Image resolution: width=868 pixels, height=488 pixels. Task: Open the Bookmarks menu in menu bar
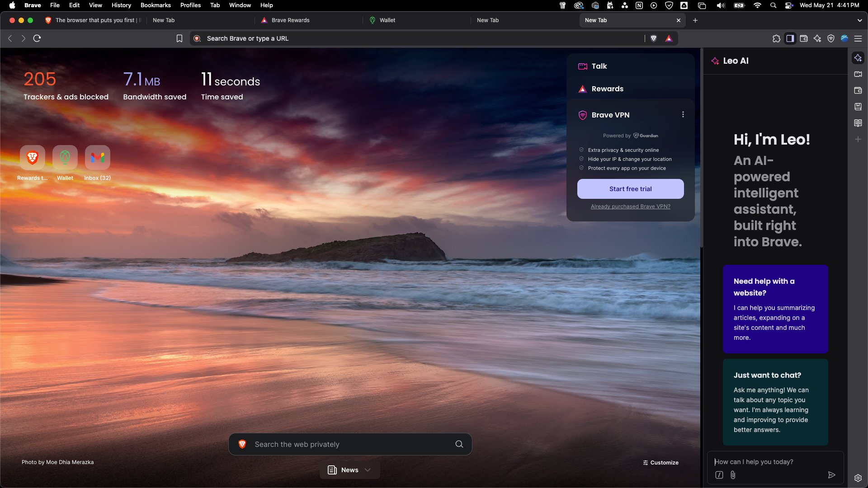156,5
